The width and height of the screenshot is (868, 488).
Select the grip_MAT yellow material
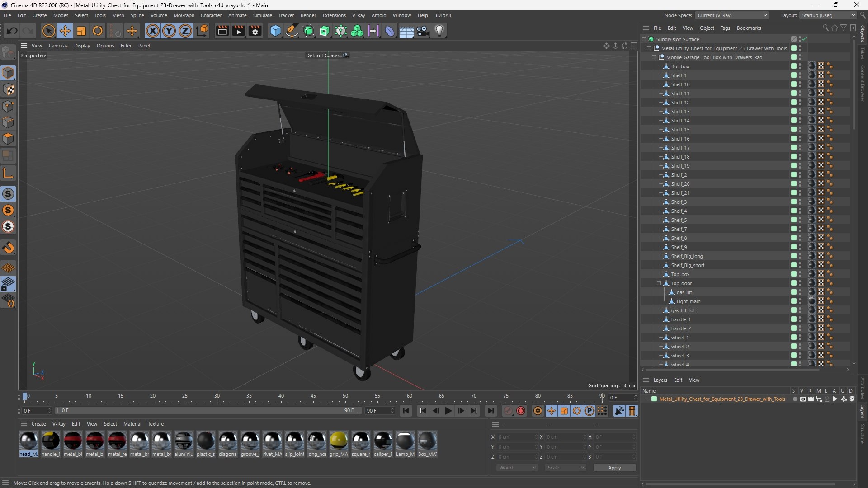click(x=339, y=444)
